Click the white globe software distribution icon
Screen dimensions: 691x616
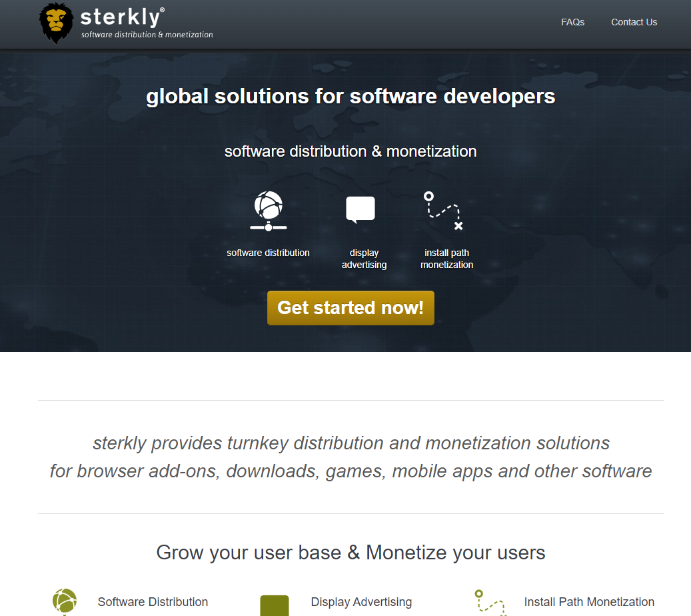coord(269,211)
